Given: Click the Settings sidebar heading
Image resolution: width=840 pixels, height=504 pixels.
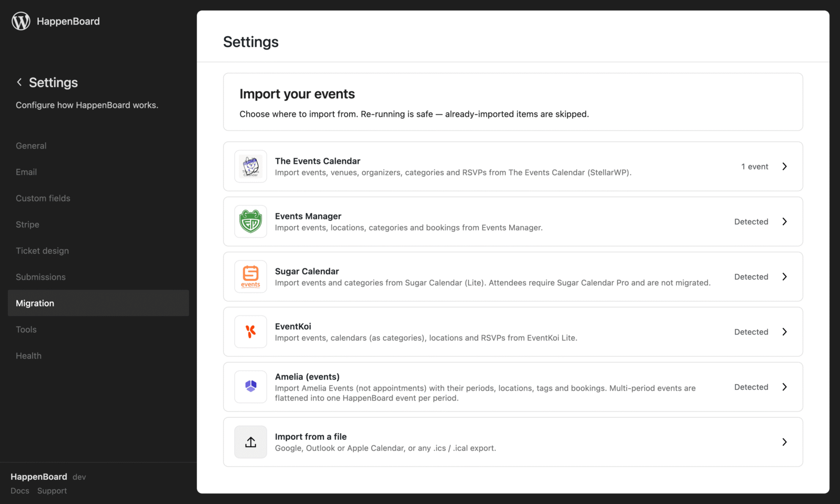Looking at the screenshot, I should (53, 82).
